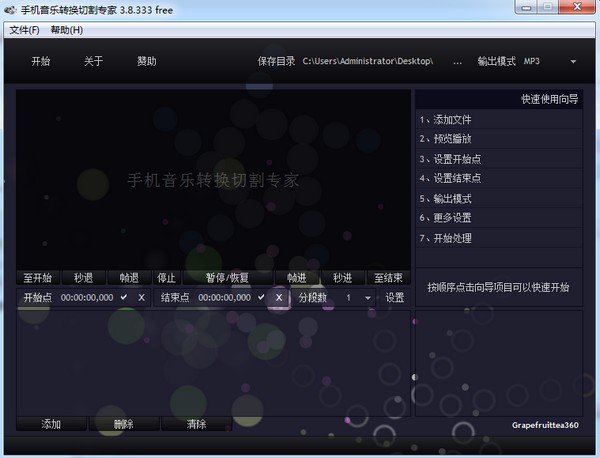Click the browse (...) save directory button
This screenshot has height=458, width=600.
[x=457, y=61]
